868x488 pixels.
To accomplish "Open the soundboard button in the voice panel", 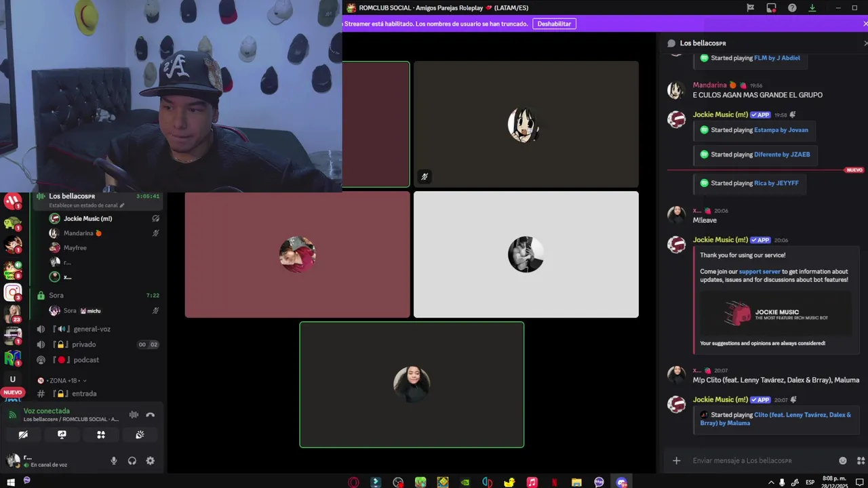I will pyautogui.click(x=140, y=435).
